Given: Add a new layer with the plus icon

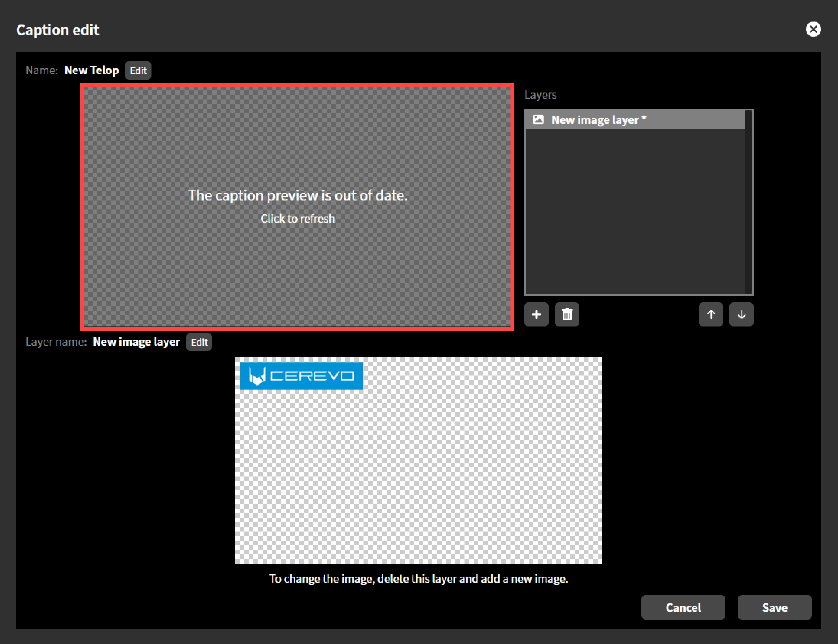Looking at the screenshot, I should point(537,314).
